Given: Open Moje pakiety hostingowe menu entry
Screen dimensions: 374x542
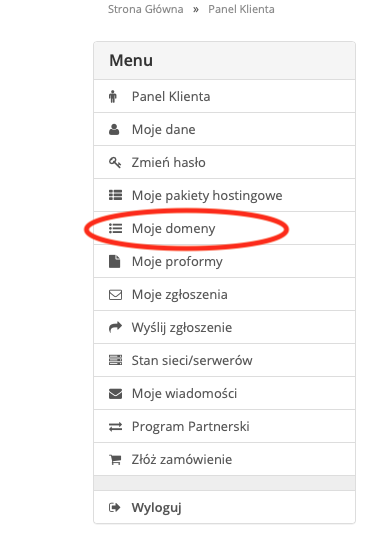Looking at the screenshot, I should (x=224, y=195).
